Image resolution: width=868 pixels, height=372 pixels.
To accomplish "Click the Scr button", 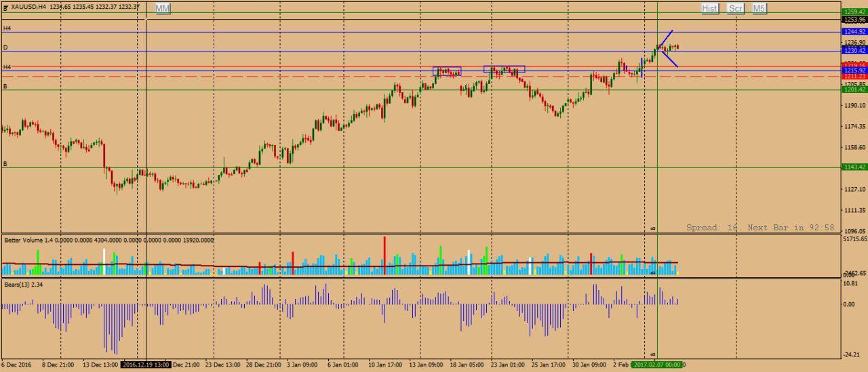I will 735,8.
